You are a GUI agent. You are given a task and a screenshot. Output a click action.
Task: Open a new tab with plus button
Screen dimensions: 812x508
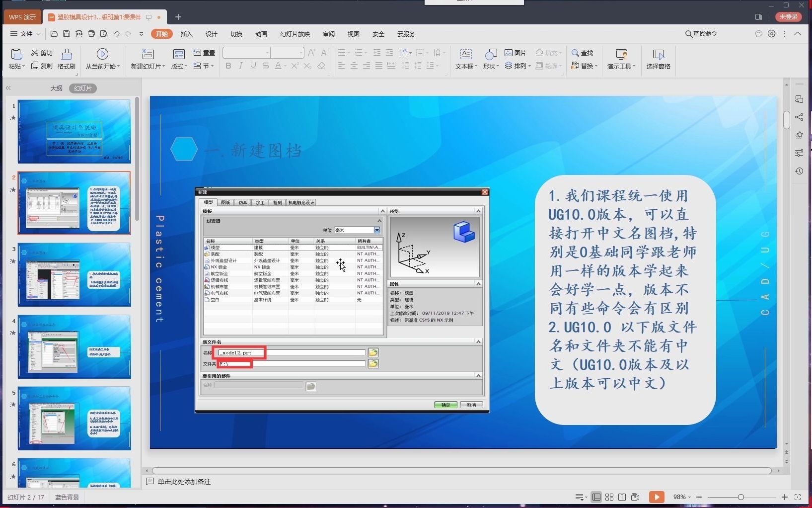(x=178, y=17)
